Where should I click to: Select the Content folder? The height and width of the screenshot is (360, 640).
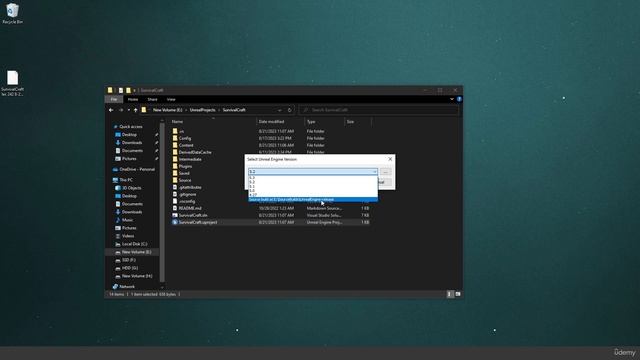tap(186, 145)
